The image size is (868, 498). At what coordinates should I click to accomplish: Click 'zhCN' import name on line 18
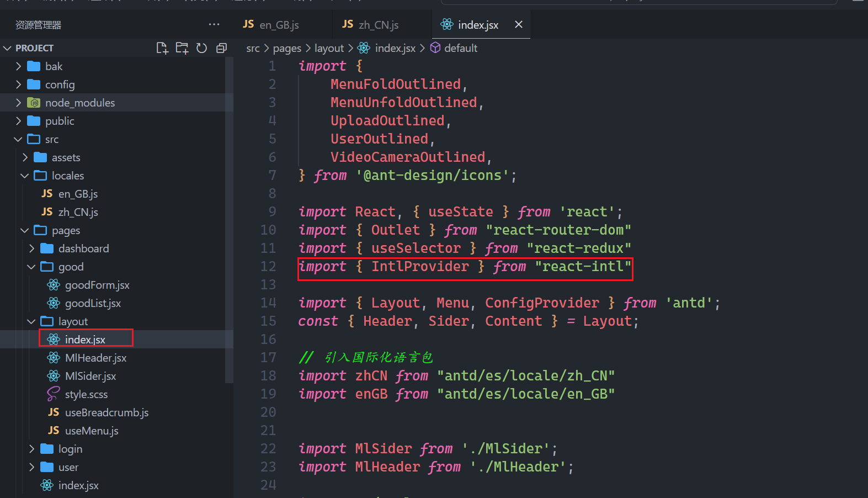coord(371,376)
